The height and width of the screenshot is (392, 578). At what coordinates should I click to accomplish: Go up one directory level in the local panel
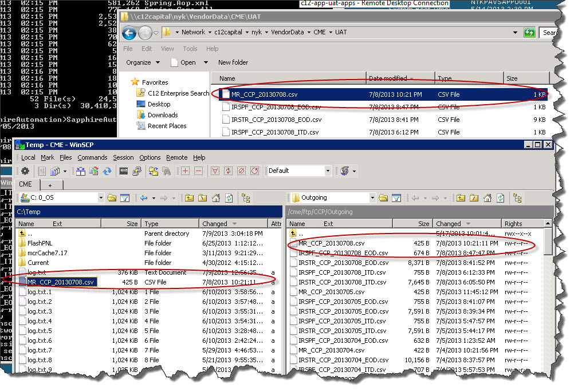coord(188,197)
